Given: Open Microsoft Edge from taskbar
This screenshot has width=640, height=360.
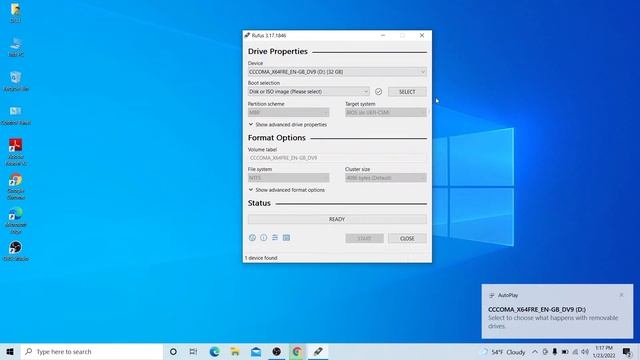Looking at the screenshot, I should pyautogui.click(x=214, y=351).
